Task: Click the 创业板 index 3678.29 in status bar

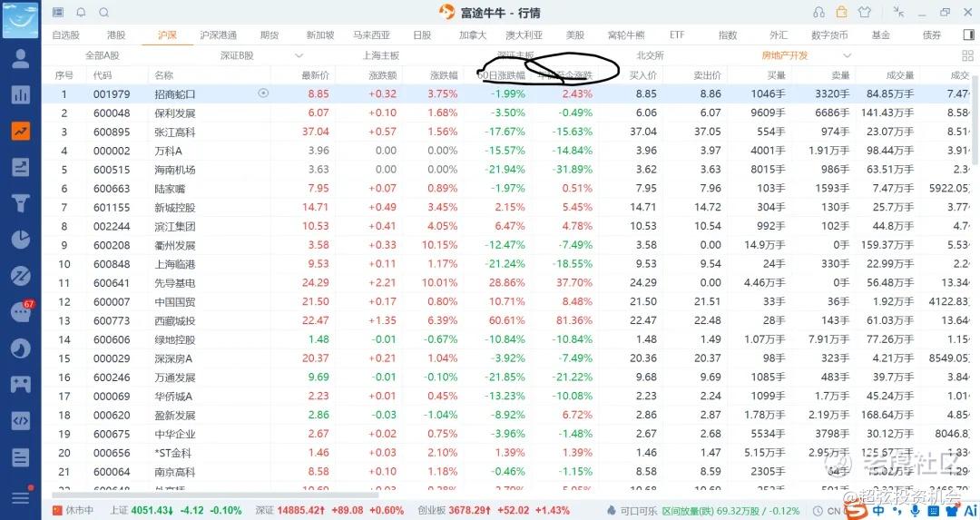Action: [494, 511]
